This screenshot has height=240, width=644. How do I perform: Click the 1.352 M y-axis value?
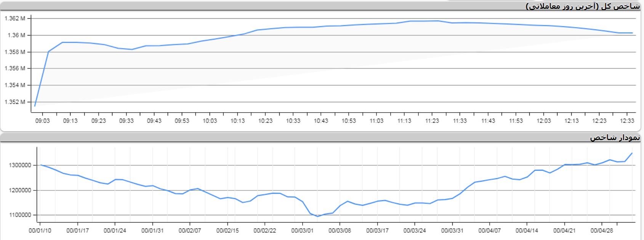tap(15, 102)
